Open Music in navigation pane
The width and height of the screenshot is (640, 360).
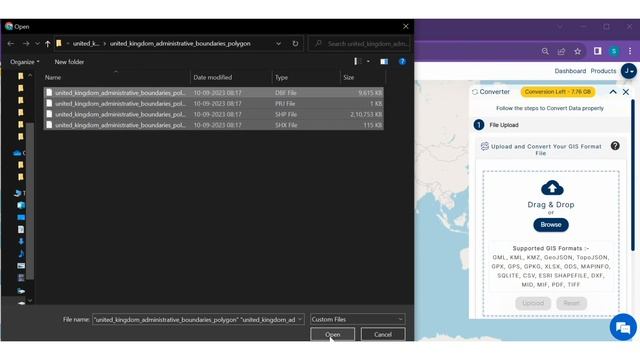[21, 254]
